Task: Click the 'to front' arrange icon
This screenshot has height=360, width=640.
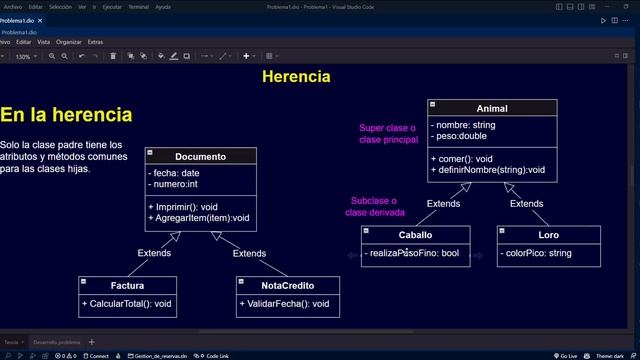Action: pyautogui.click(x=131, y=56)
